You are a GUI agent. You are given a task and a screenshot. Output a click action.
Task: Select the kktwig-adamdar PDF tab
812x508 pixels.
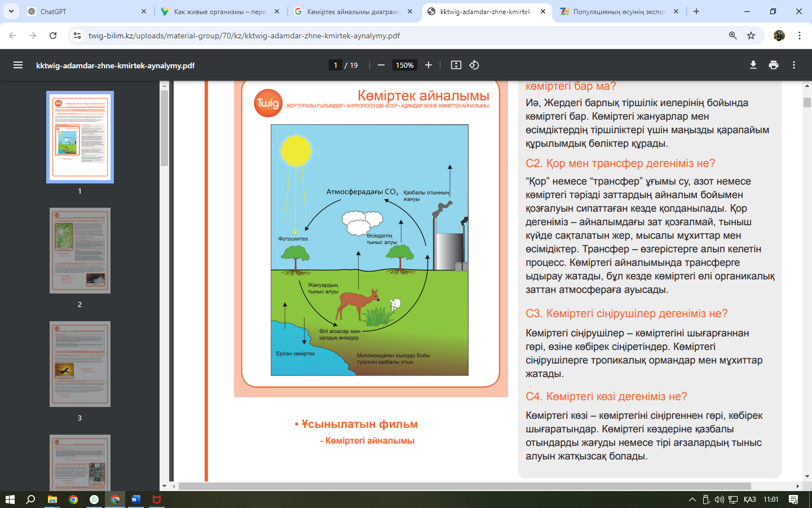tap(485, 11)
